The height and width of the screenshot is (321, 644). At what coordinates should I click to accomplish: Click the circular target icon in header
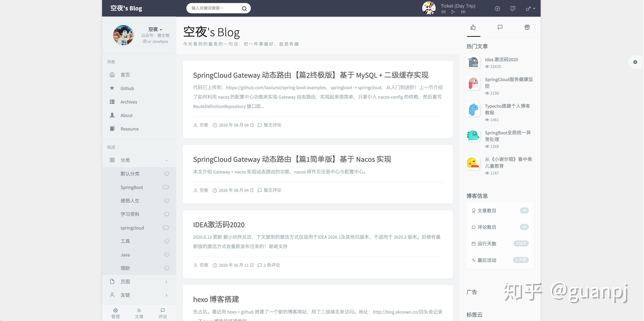pyautogui.click(x=497, y=8)
